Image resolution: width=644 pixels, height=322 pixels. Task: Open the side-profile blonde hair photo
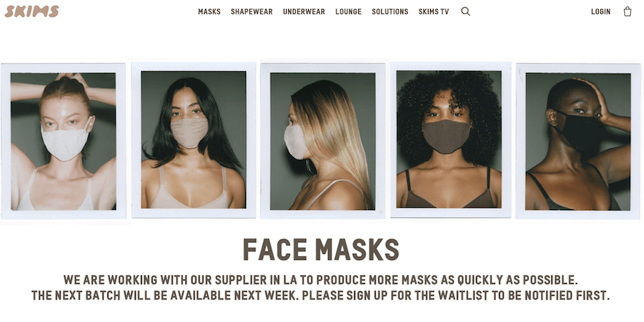tap(323, 141)
